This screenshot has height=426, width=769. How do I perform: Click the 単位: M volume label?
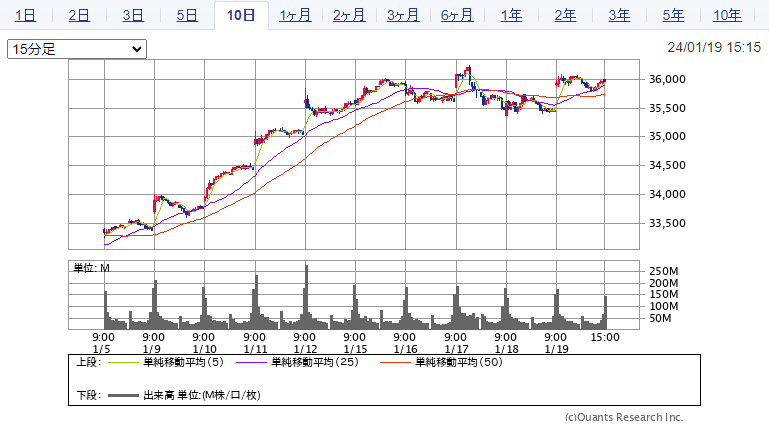92,268
